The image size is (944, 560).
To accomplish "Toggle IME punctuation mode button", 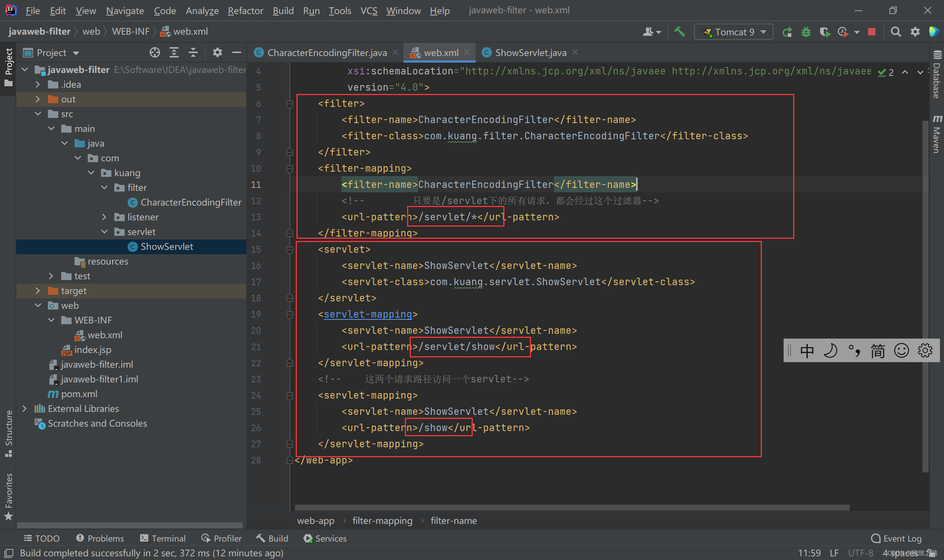I will (x=854, y=351).
